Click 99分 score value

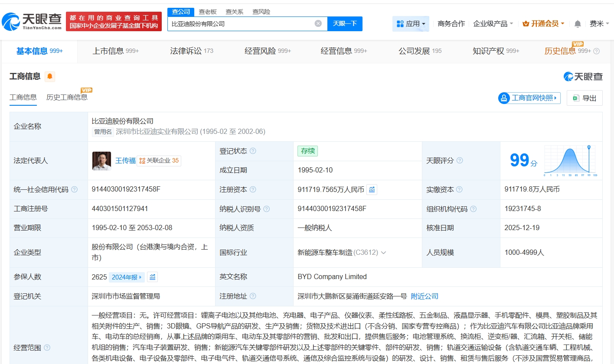pos(523,161)
